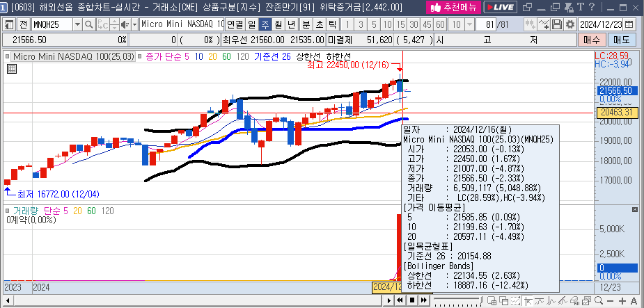Toggle the 연결 continuous contract button
Viewport: 644px width, 308px height.
coord(235,24)
